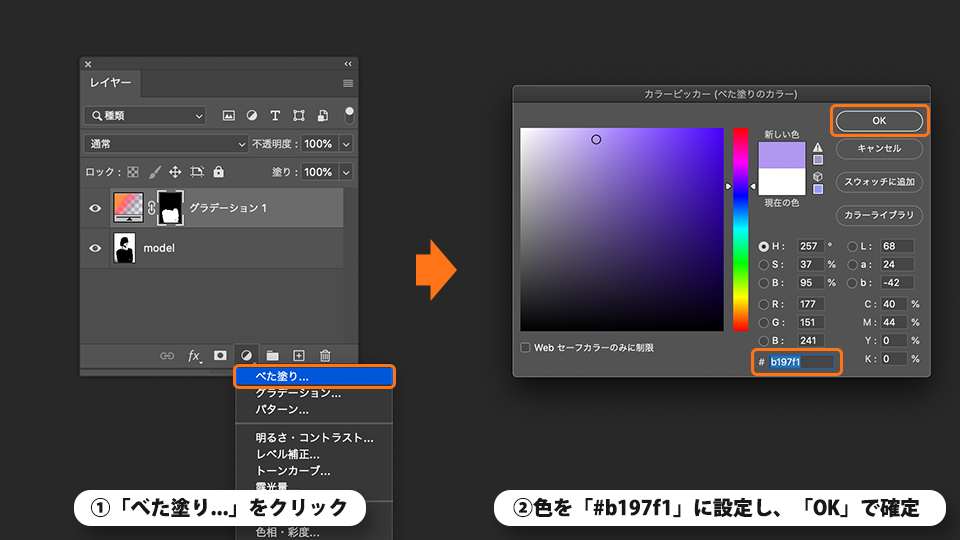960x540 pixels.
Task: Open the カラーライブラリ button
Action: [x=879, y=215]
